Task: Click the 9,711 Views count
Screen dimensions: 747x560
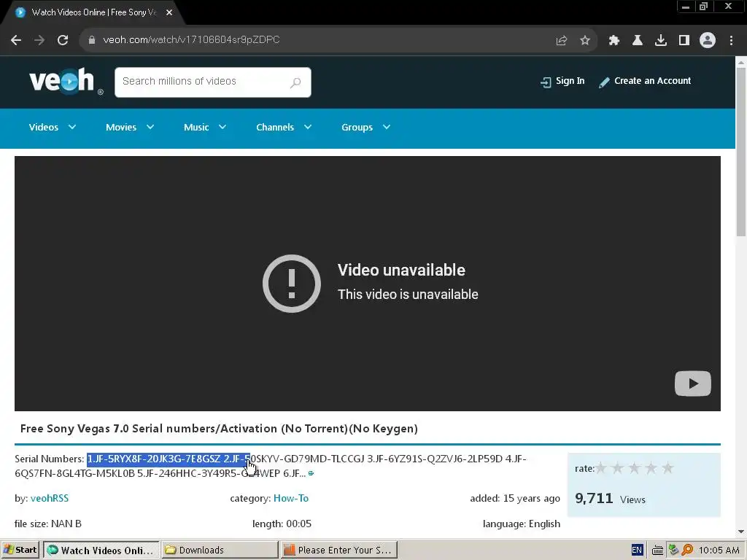Action: (x=611, y=499)
